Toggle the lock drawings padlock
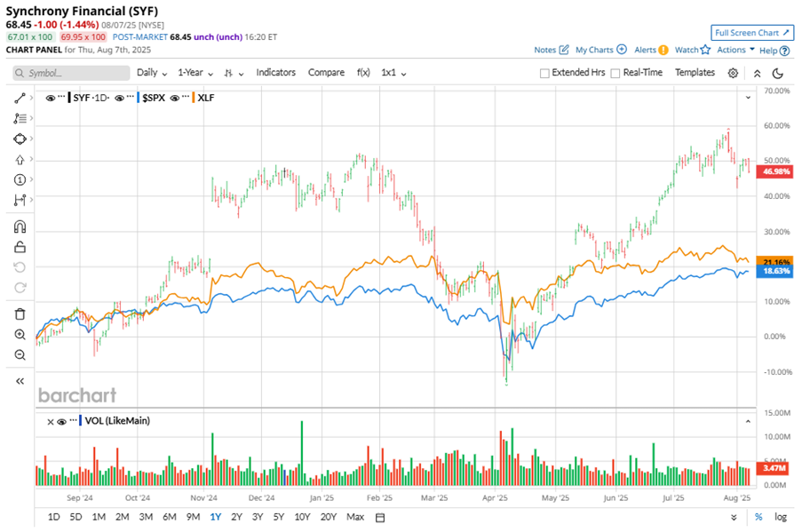 point(20,247)
